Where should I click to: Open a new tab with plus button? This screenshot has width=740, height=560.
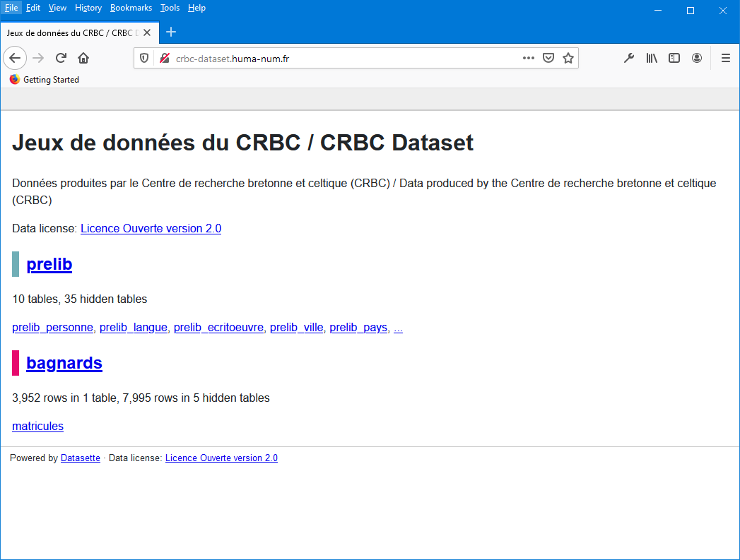[171, 32]
